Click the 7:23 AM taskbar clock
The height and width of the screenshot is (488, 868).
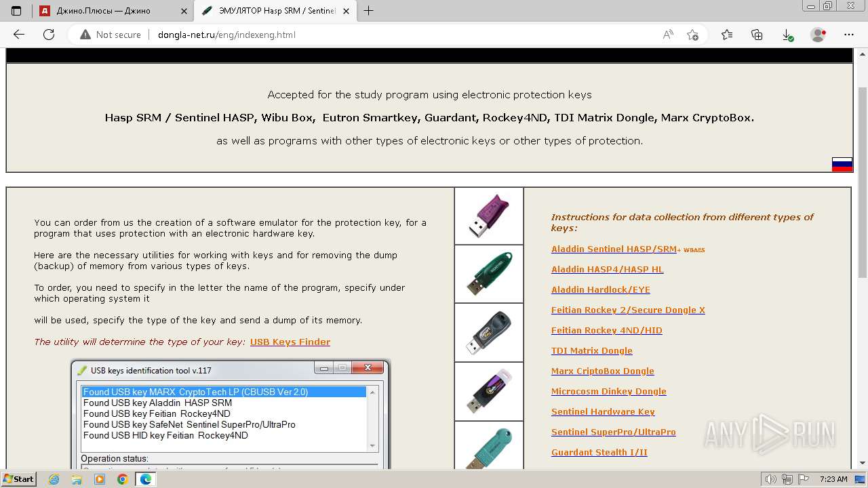[x=833, y=479]
